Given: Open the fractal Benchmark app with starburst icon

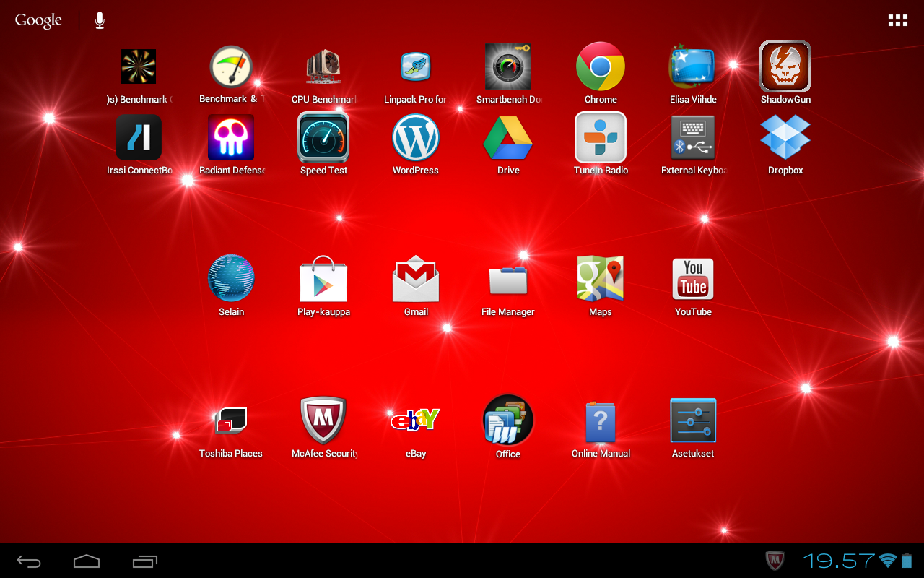Looking at the screenshot, I should [139, 67].
